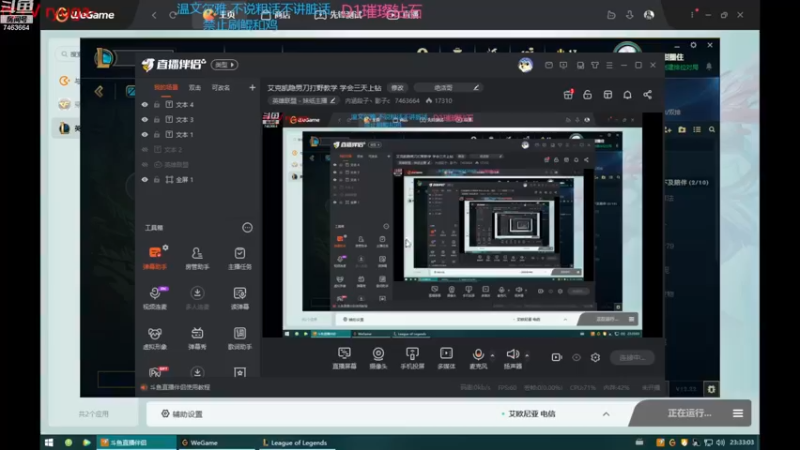Open streaming settings gear in bottom bar
Viewport: 800px width, 450px height.
tap(595, 358)
